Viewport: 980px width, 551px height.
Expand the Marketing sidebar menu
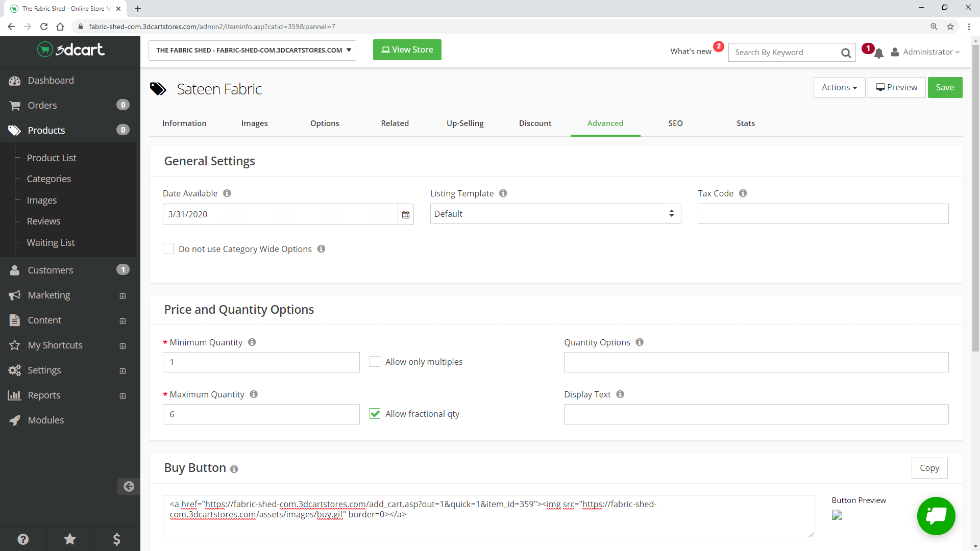(x=122, y=296)
